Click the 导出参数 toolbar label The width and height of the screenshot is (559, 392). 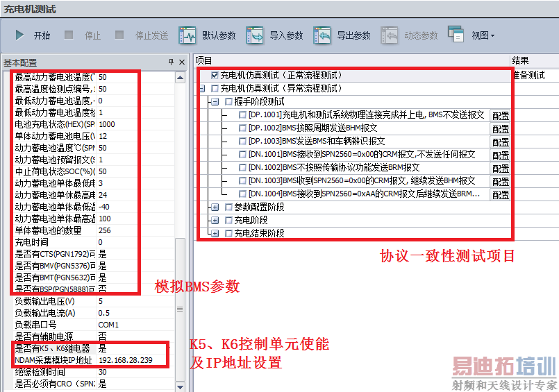tap(353, 35)
